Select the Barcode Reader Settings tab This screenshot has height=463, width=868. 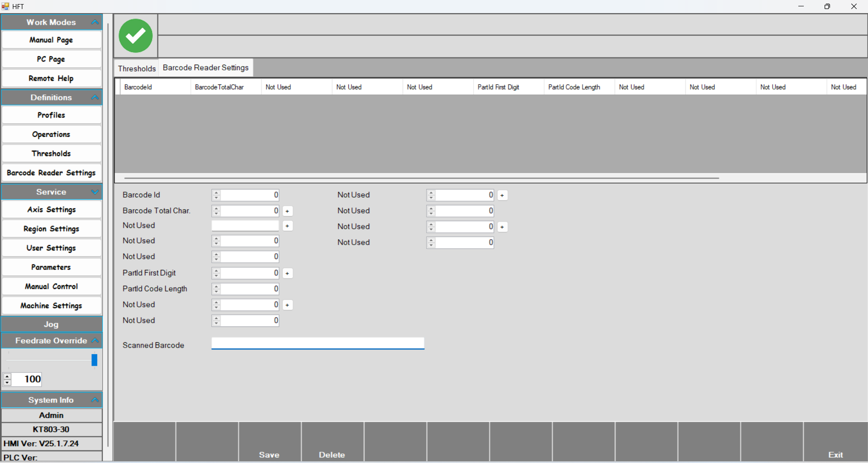point(205,68)
